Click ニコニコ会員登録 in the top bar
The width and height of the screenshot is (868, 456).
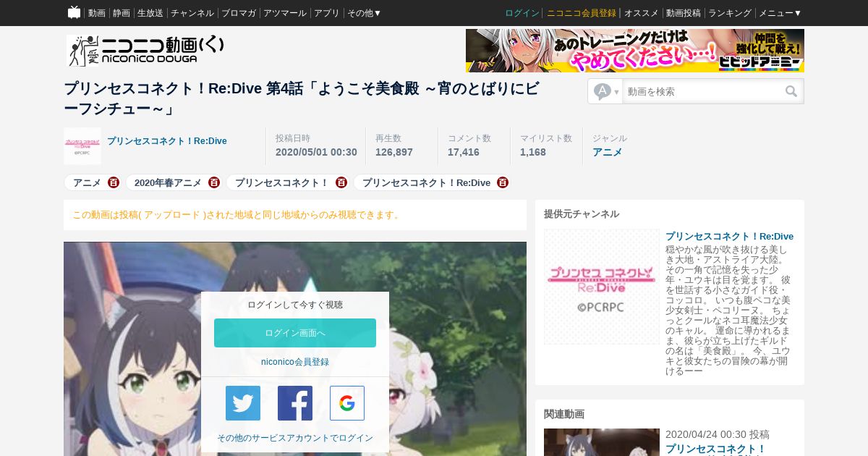(x=582, y=13)
